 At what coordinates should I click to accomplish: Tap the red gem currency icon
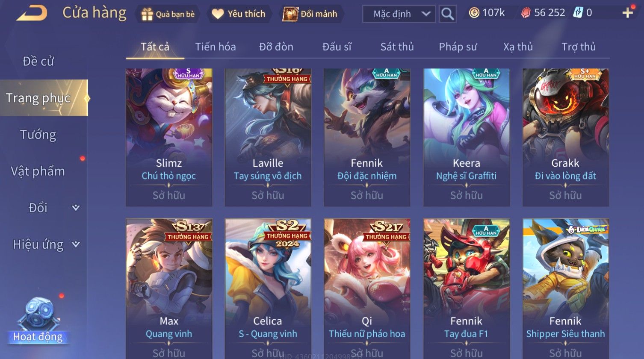pyautogui.click(x=526, y=13)
